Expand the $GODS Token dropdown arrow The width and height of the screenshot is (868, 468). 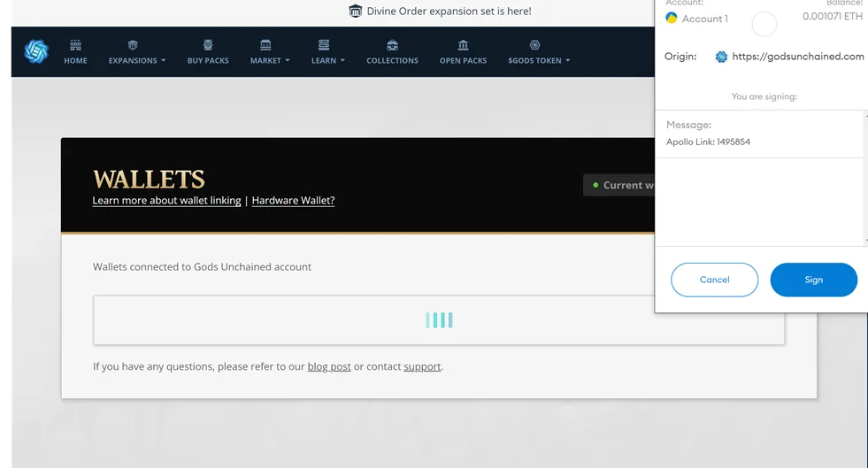click(x=567, y=60)
